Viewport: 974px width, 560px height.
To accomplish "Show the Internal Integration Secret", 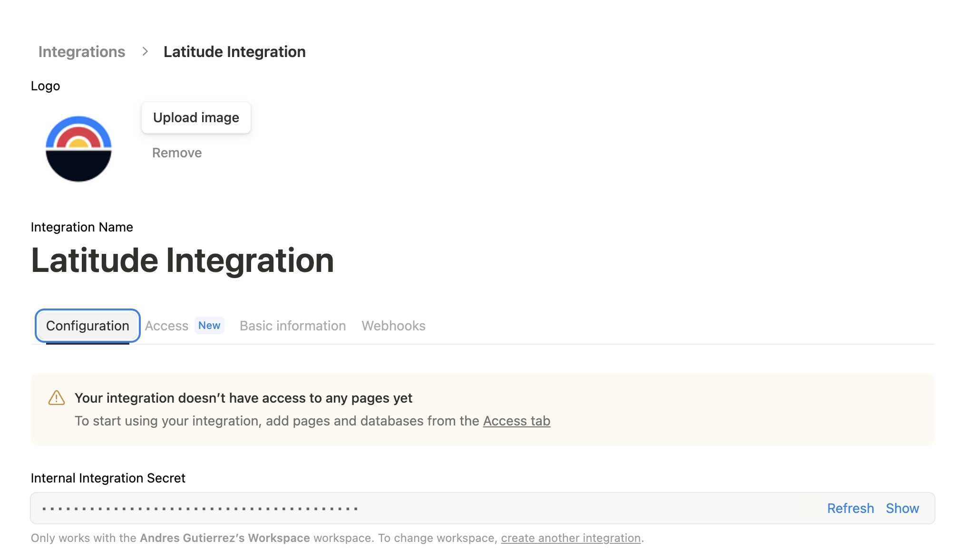I will 902,508.
